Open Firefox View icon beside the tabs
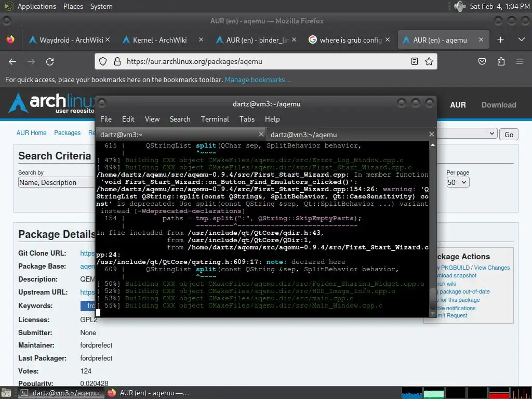The height and width of the screenshot is (399, 532). pos(10,39)
